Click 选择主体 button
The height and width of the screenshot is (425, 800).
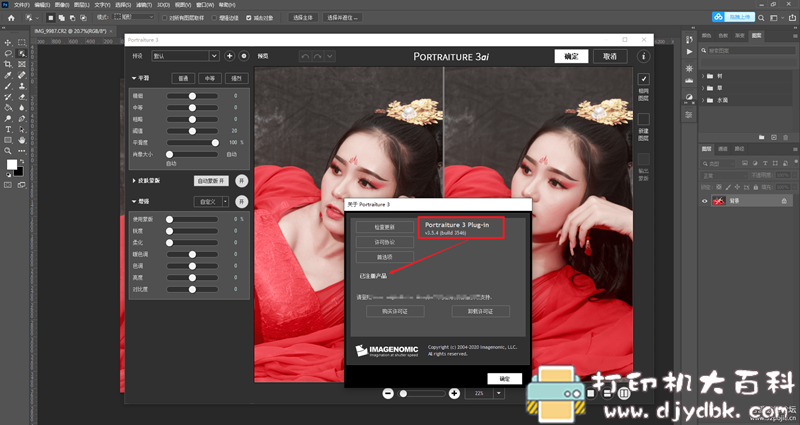pos(303,18)
